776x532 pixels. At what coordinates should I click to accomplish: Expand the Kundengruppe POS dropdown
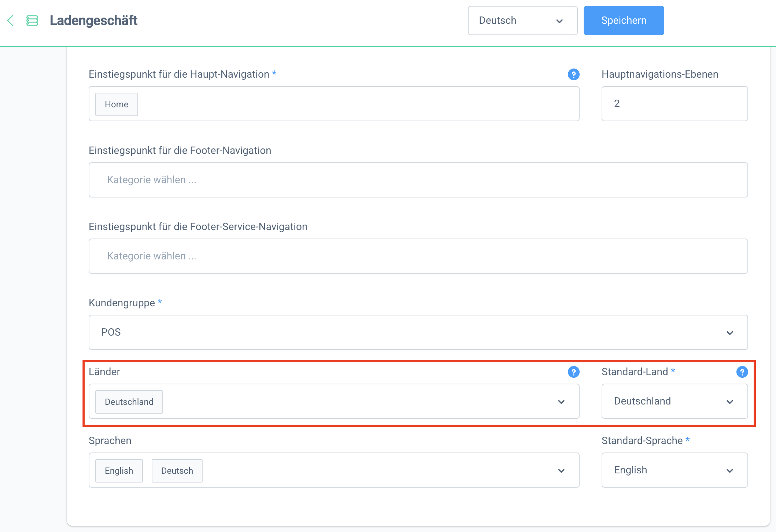[x=418, y=332]
